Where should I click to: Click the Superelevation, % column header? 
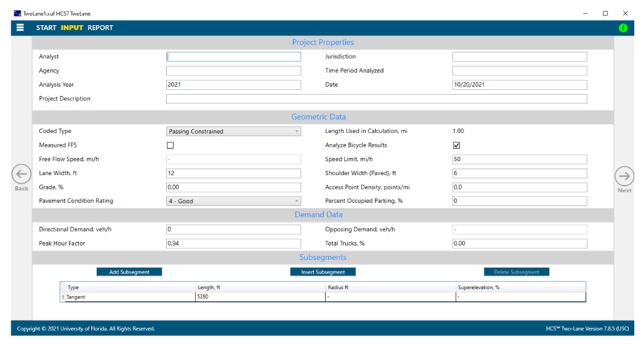pyautogui.click(x=521, y=287)
